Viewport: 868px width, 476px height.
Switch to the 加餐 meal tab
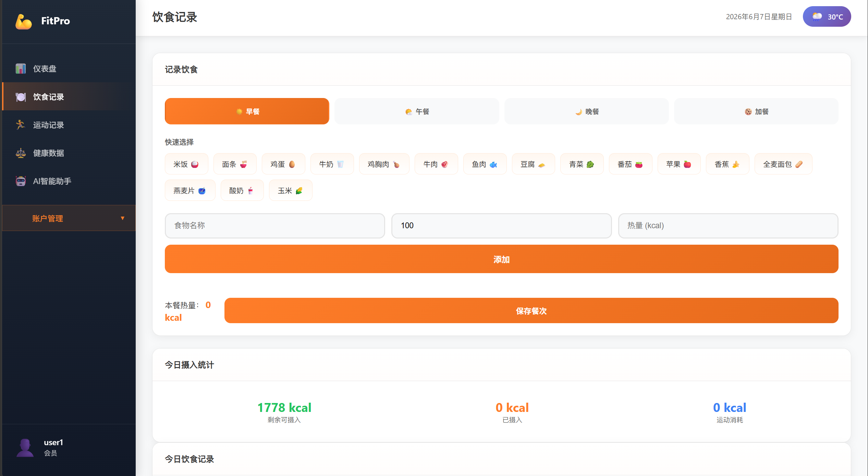756,111
